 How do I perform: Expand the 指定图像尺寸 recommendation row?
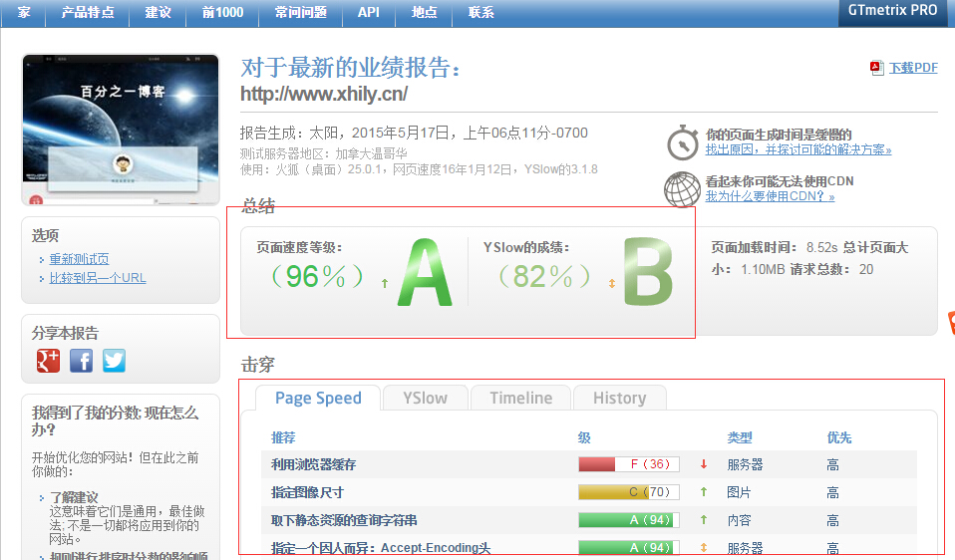pyautogui.click(x=589, y=492)
